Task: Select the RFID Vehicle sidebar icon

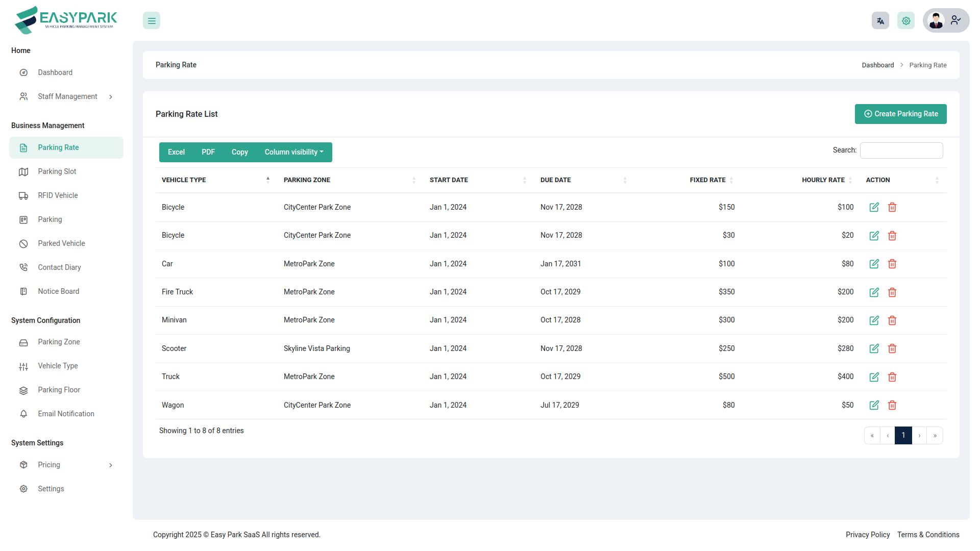Action: [x=23, y=195]
